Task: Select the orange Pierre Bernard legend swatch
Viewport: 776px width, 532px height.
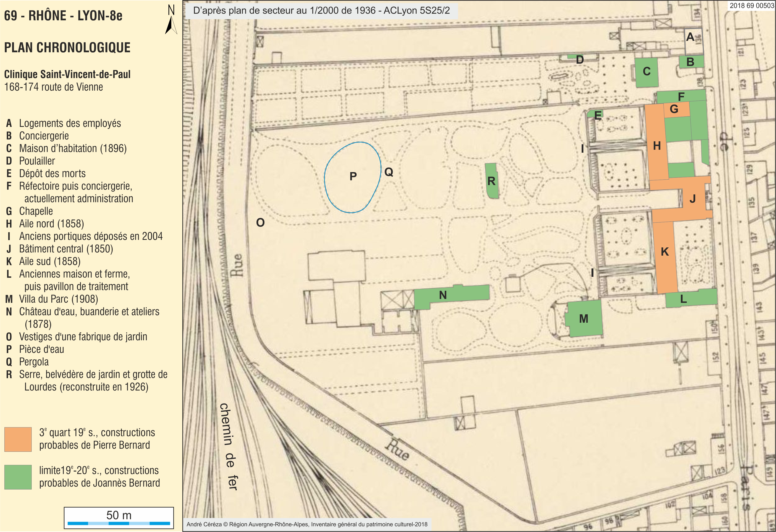Action: [x=18, y=439]
